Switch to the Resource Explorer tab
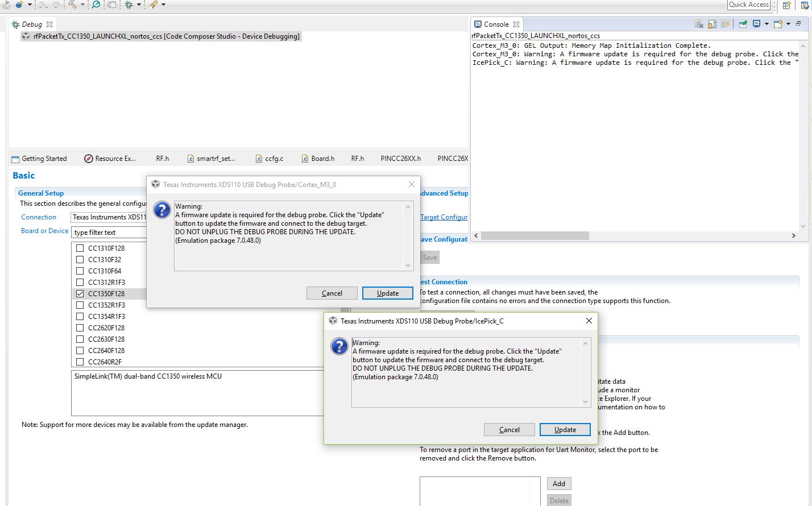Image resolution: width=812 pixels, height=506 pixels. click(110, 159)
